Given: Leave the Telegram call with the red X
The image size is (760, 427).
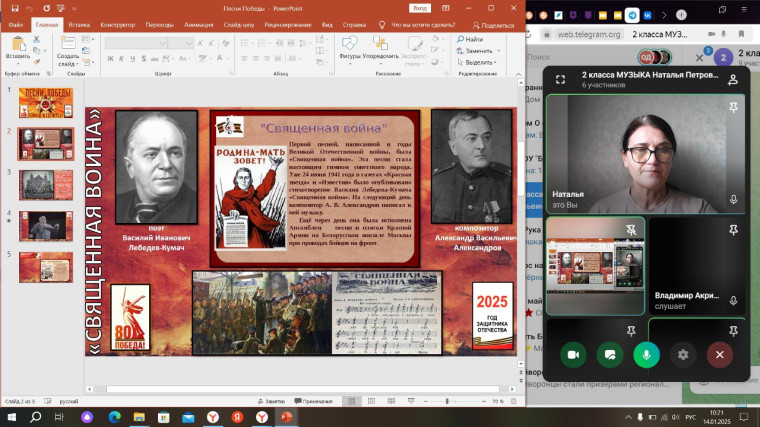Looking at the screenshot, I should pos(720,355).
